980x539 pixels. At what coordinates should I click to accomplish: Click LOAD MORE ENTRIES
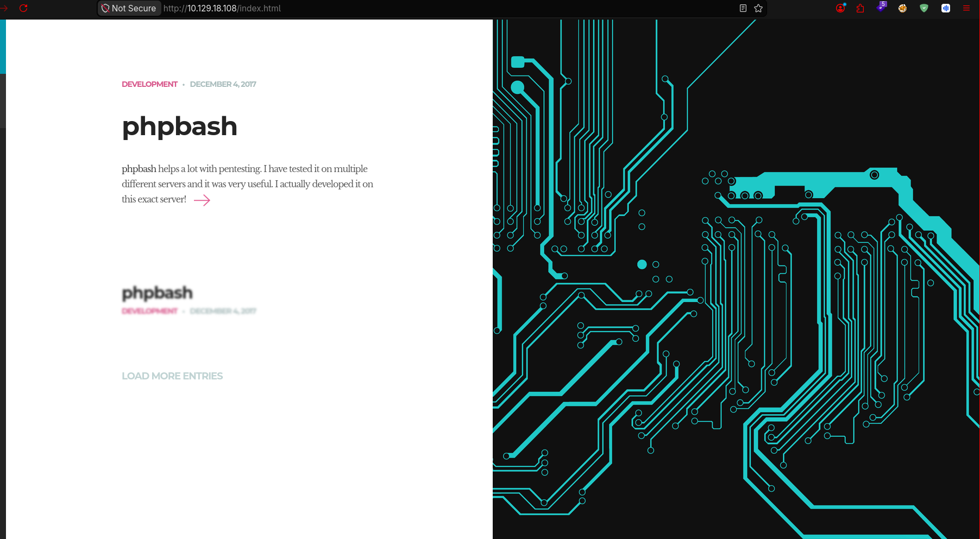172,376
